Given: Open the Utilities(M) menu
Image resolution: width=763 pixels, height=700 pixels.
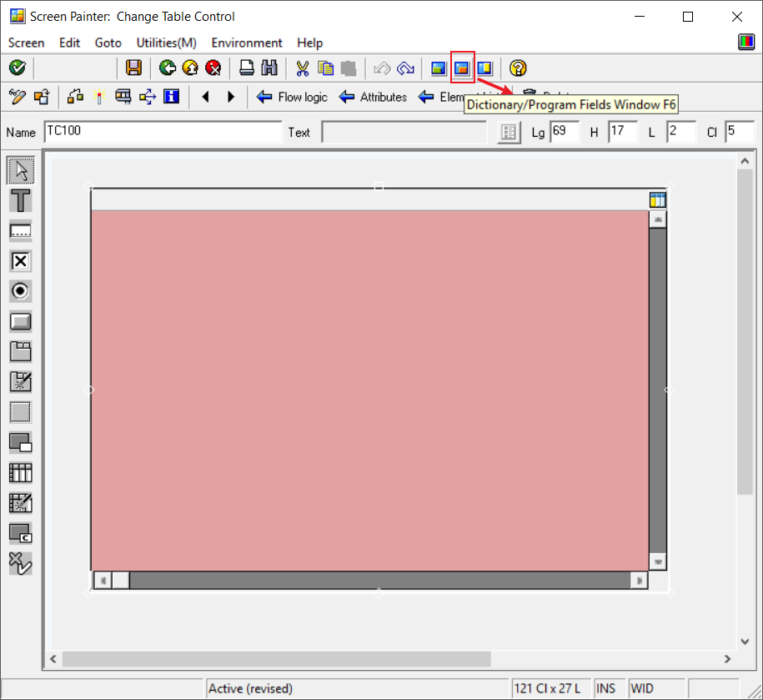Looking at the screenshot, I should coord(167,43).
